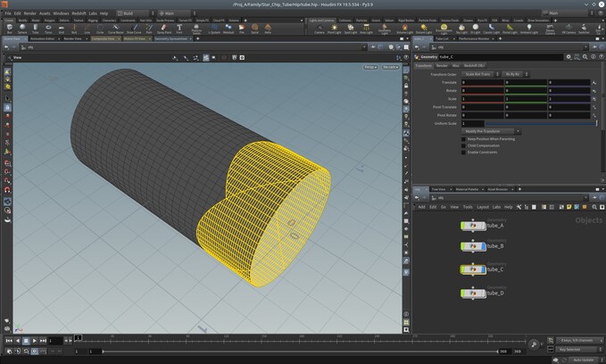Screen dimensions: 606x364
Task: Open the Modify Pre-Transform dropdown
Action: coord(491,131)
